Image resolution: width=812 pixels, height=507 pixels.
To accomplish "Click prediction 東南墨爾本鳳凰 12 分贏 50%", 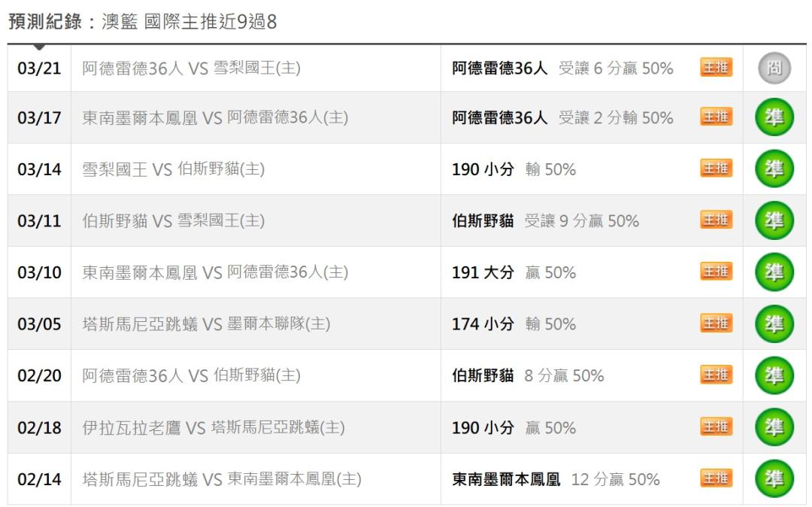I will point(556,479).
